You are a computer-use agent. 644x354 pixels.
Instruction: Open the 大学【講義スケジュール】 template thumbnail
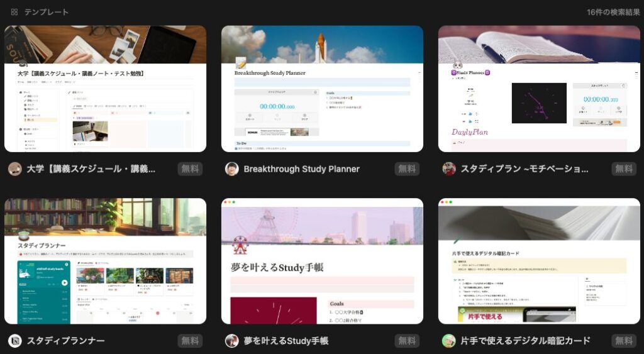[105, 89]
